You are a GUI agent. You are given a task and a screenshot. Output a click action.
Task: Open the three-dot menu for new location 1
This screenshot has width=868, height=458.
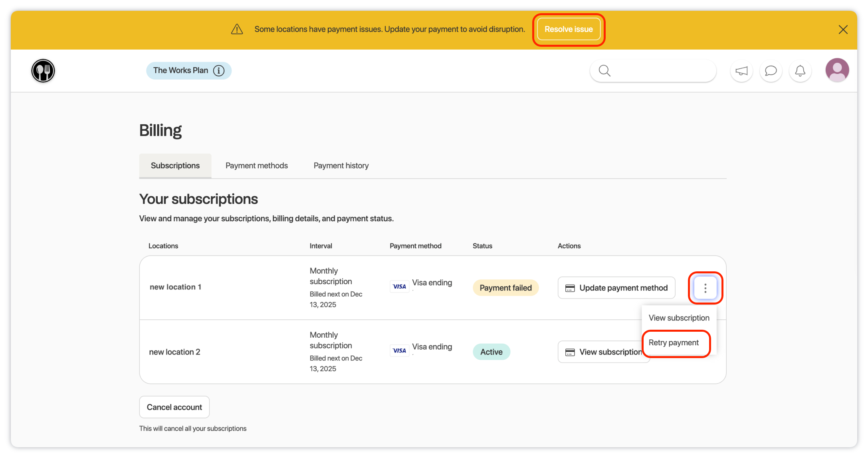(x=705, y=288)
